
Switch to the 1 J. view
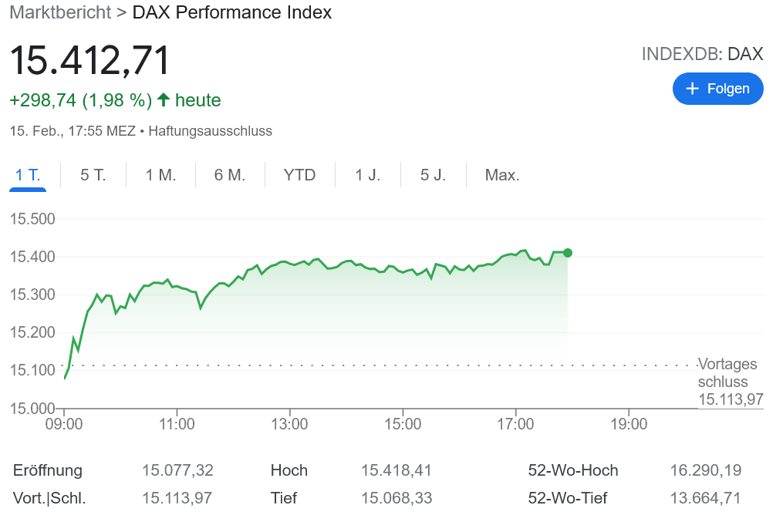pyautogui.click(x=367, y=175)
